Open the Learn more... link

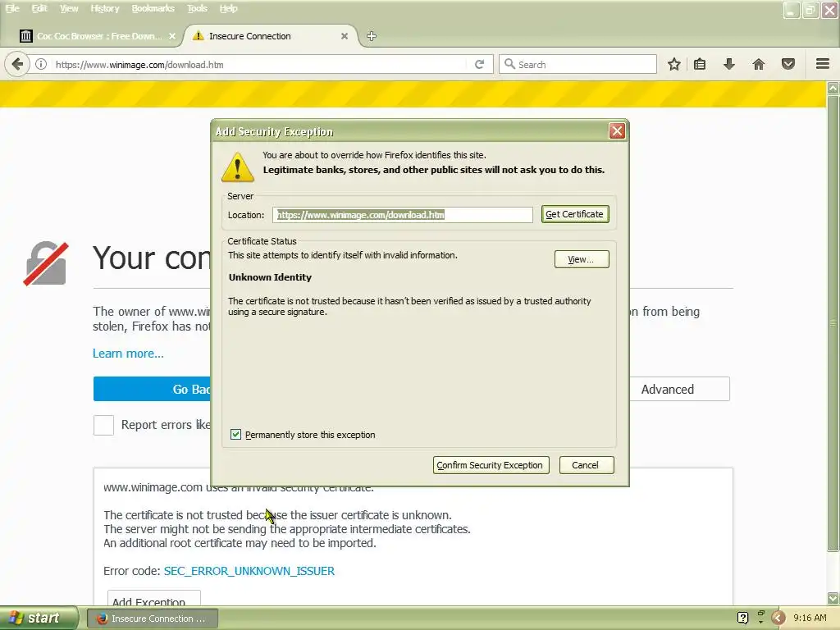pyautogui.click(x=128, y=354)
